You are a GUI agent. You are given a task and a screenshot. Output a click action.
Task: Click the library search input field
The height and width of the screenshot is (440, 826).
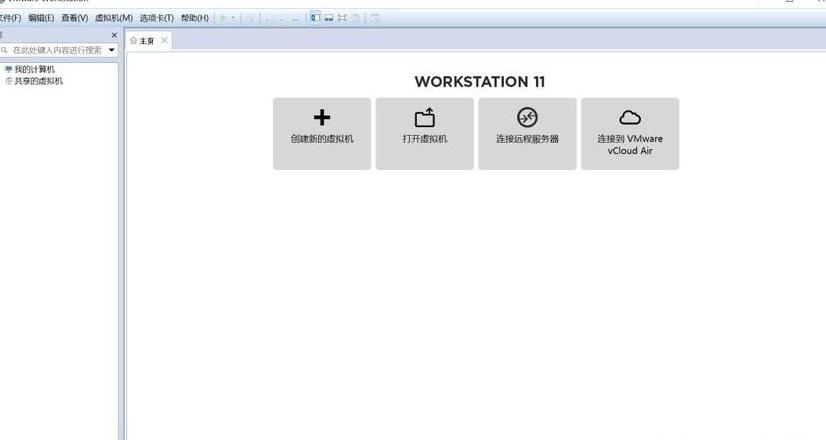point(58,50)
